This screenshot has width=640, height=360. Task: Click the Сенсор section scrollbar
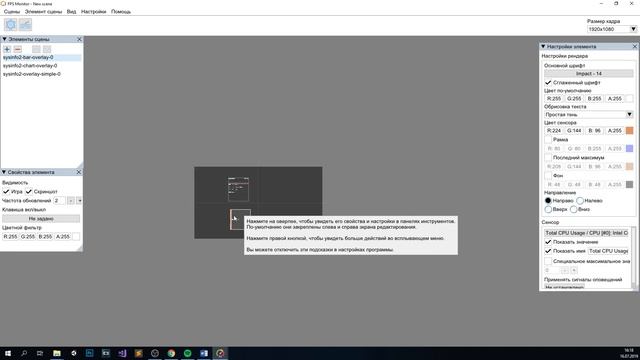tap(634, 257)
